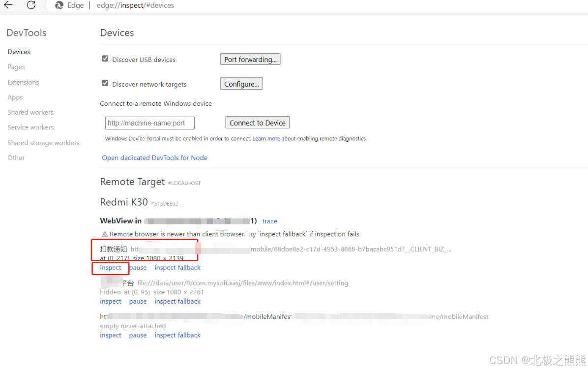Switch to Extensions in the sidebar
The width and height of the screenshot is (588, 370).
coord(23,82)
